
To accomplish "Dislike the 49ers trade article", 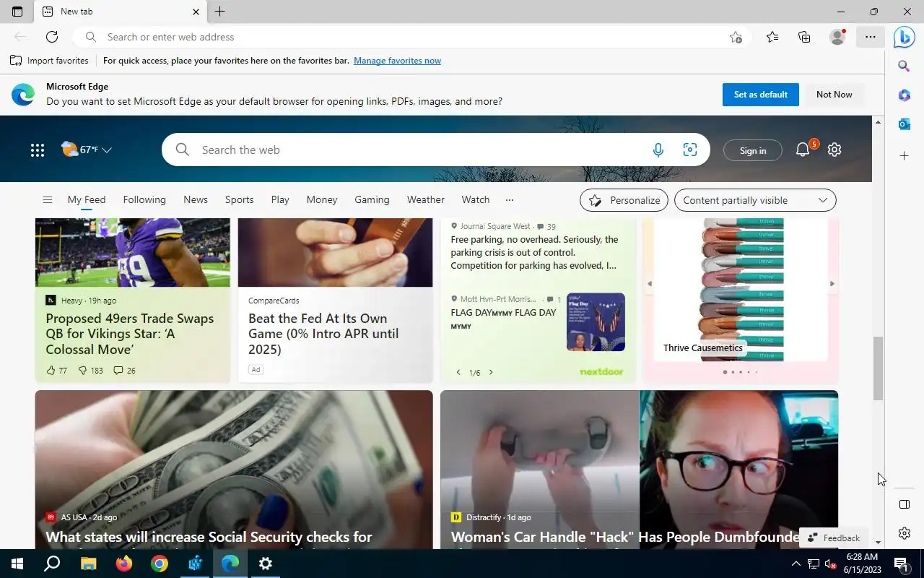I will [x=90, y=371].
